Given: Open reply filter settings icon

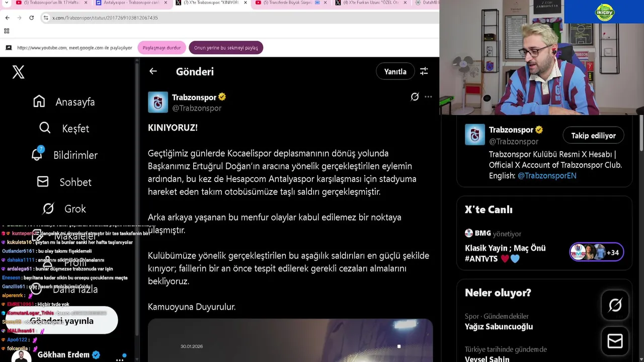Looking at the screenshot, I should pos(424,71).
